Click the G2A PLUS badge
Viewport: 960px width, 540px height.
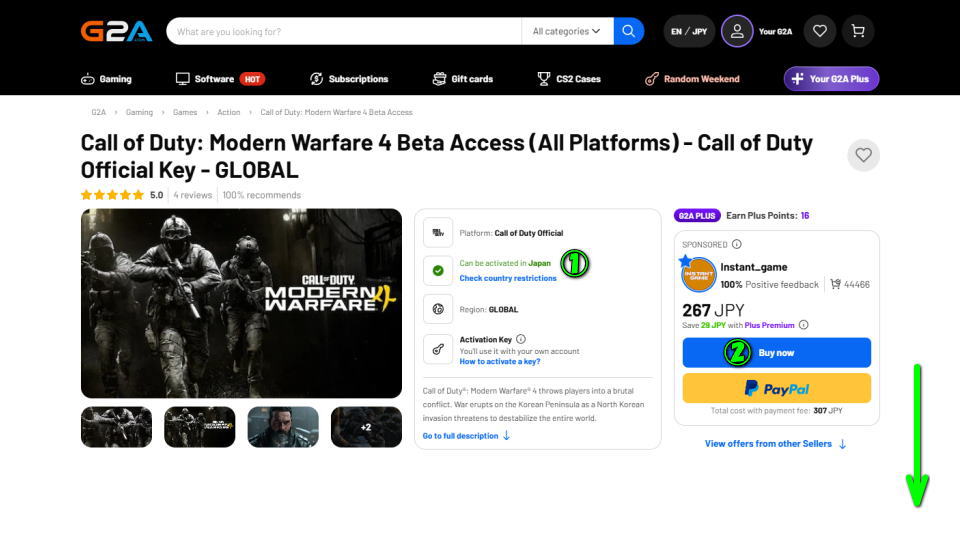(697, 216)
